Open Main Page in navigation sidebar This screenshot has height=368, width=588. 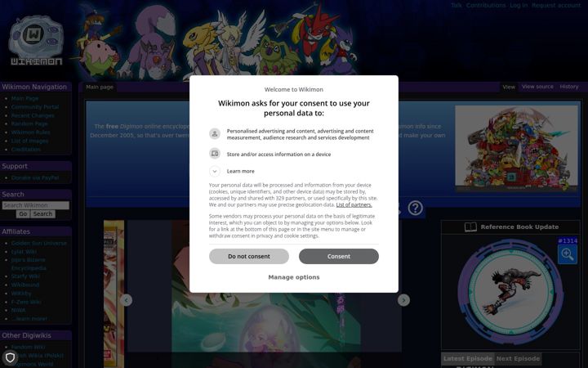pyautogui.click(x=24, y=98)
